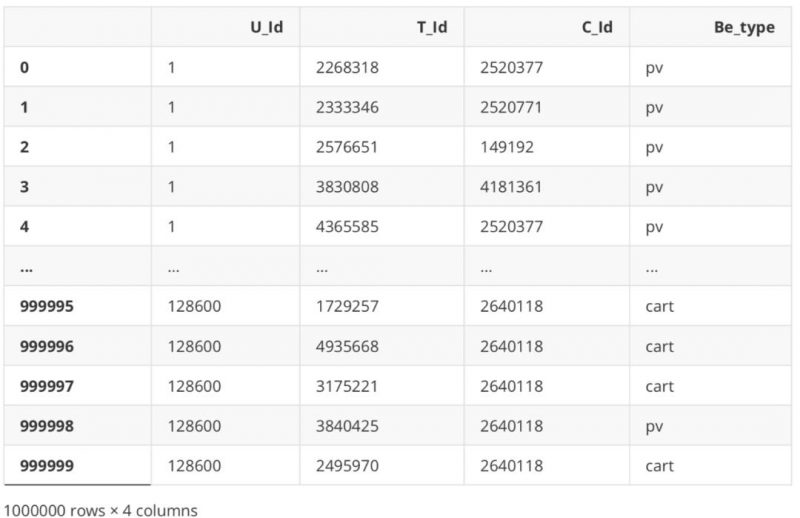The width and height of the screenshot is (800, 518).
Task: Click row index 0
Action: tap(24, 67)
